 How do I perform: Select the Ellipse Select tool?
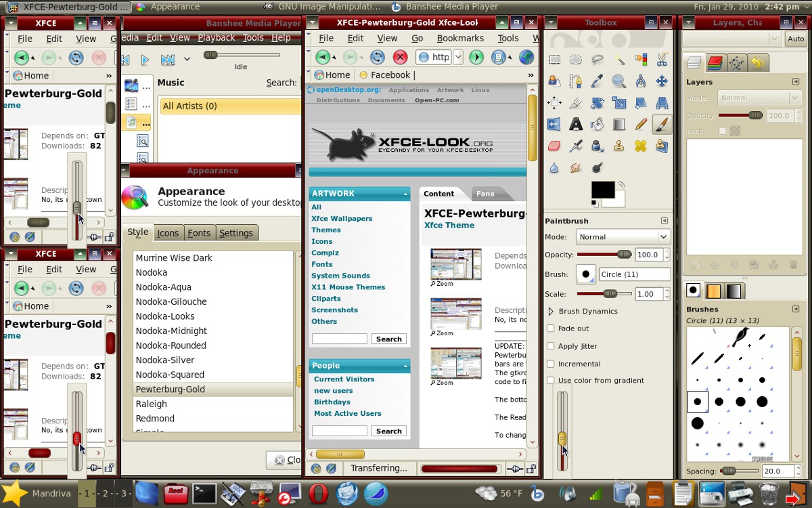point(576,60)
